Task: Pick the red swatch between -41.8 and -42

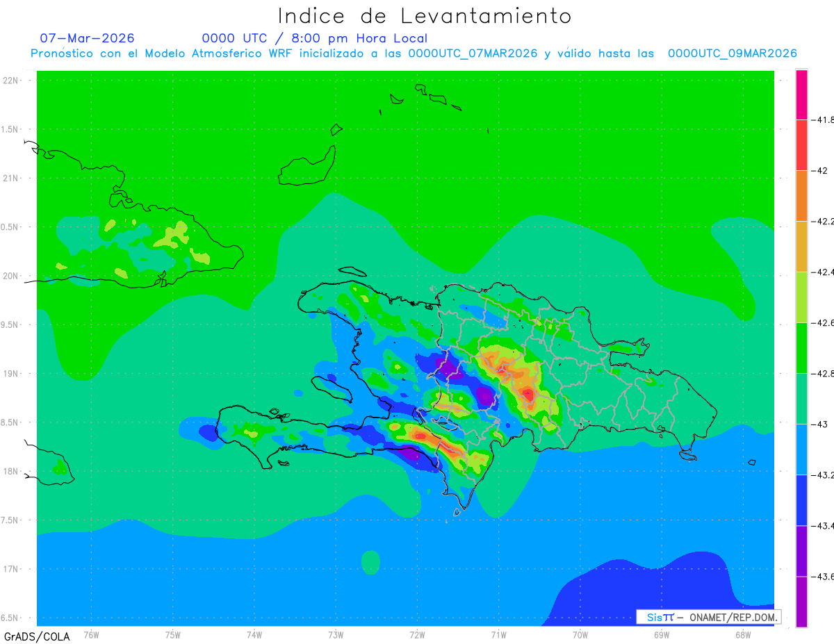Action: 801,145
